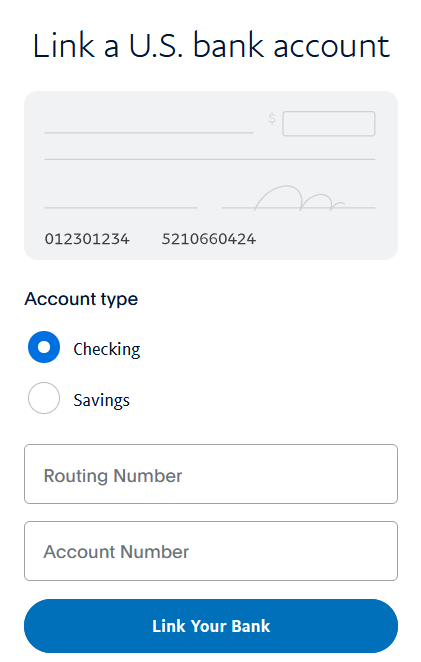Click the Routing Number placeholder text
This screenshot has height=662, width=421.
coord(113,476)
